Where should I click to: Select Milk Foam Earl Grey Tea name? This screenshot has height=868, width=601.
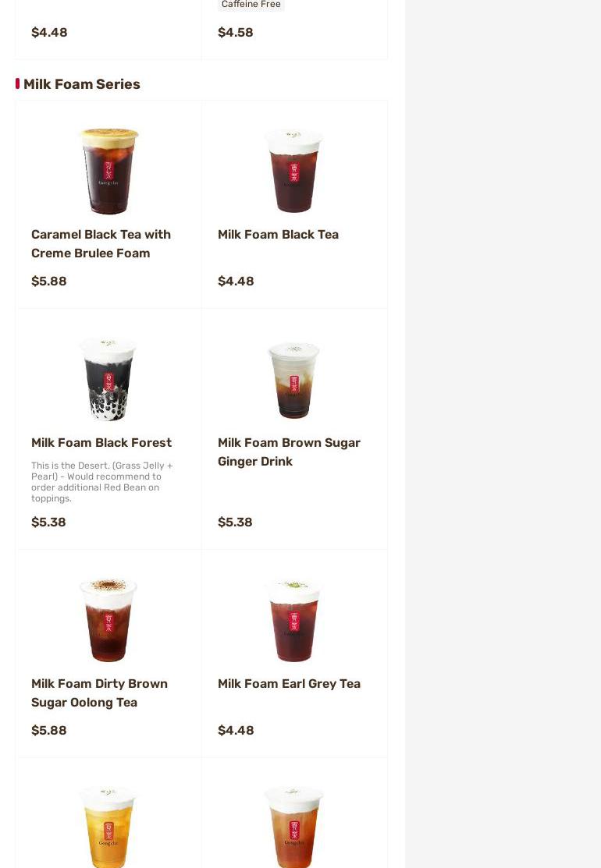pos(289,683)
